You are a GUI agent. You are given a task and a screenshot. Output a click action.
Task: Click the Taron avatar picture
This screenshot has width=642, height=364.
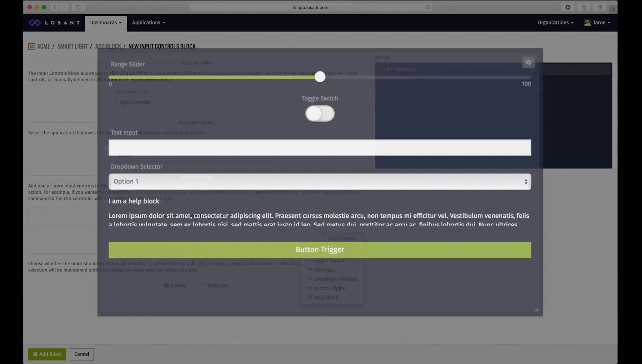point(587,22)
